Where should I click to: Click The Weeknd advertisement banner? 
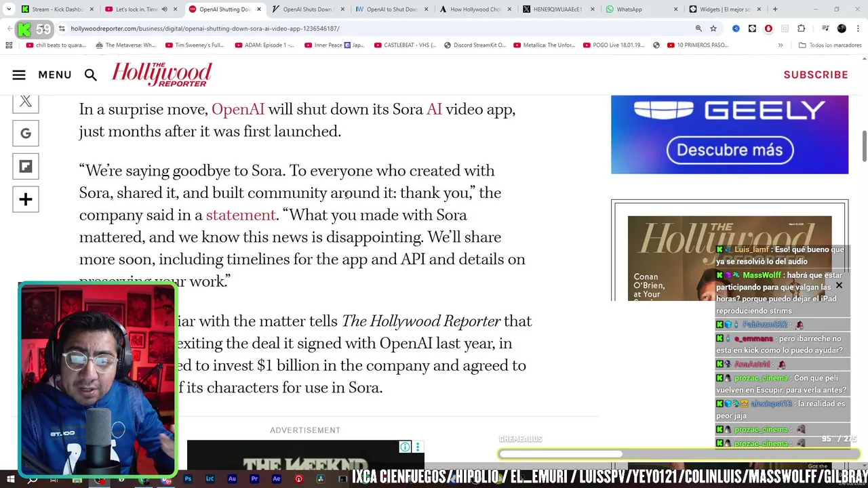point(305,455)
